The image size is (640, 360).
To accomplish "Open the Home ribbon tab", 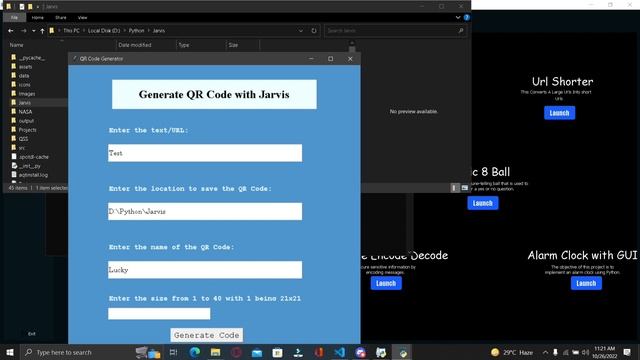I will tap(38, 18).
